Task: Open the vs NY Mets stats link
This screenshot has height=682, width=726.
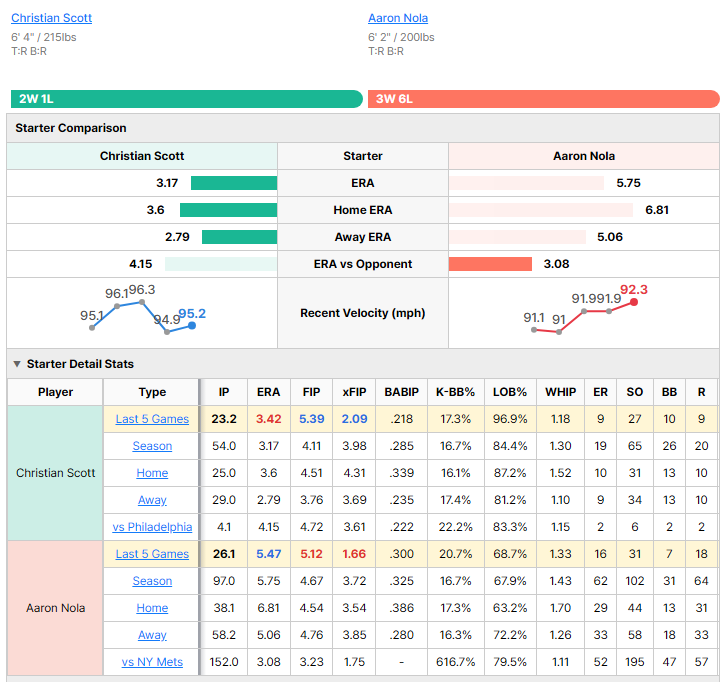Action: pyautogui.click(x=152, y=662)
